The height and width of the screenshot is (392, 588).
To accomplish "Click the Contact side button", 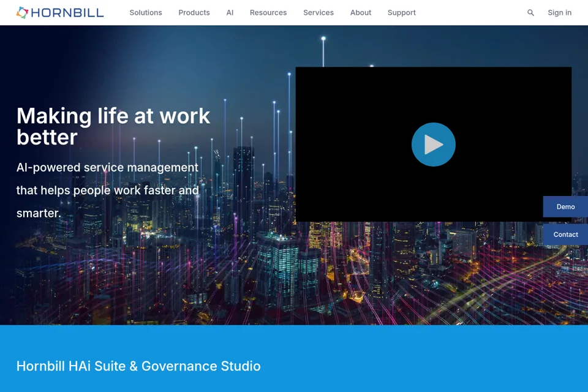I will 565,235.
